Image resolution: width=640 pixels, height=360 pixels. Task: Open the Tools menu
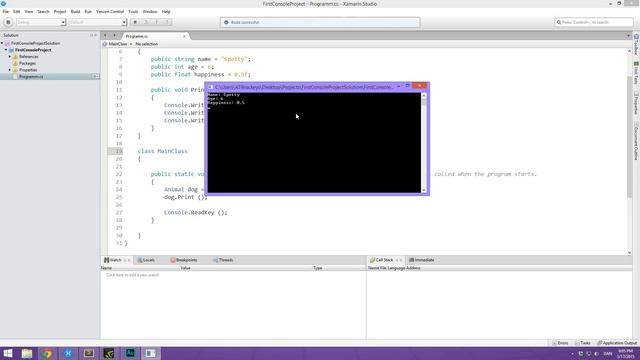[133, 11]
